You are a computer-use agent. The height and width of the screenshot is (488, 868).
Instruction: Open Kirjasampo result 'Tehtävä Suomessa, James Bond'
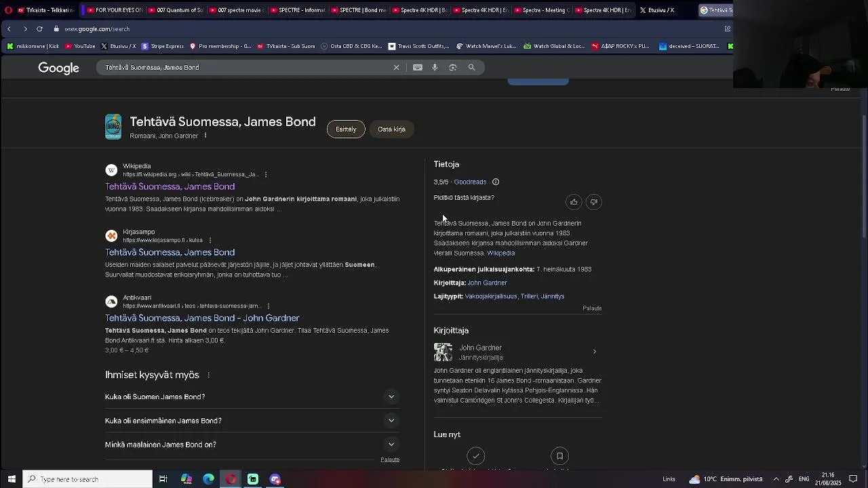(x=170, y=253)
